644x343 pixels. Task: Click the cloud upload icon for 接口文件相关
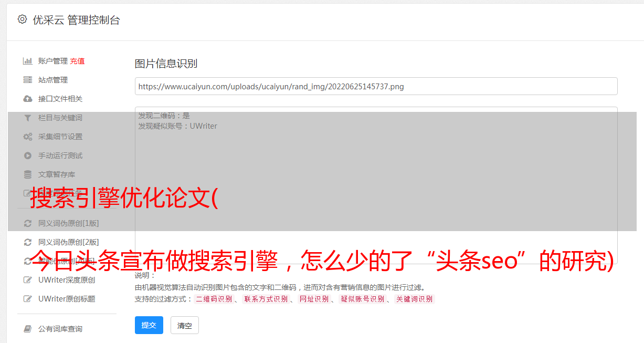(x=28, y=99)
